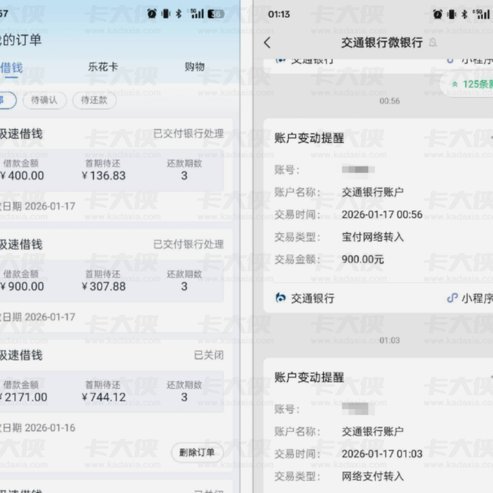Filter orders by 待还款
This screenshot has width=493, height=493.
point(94,100)
